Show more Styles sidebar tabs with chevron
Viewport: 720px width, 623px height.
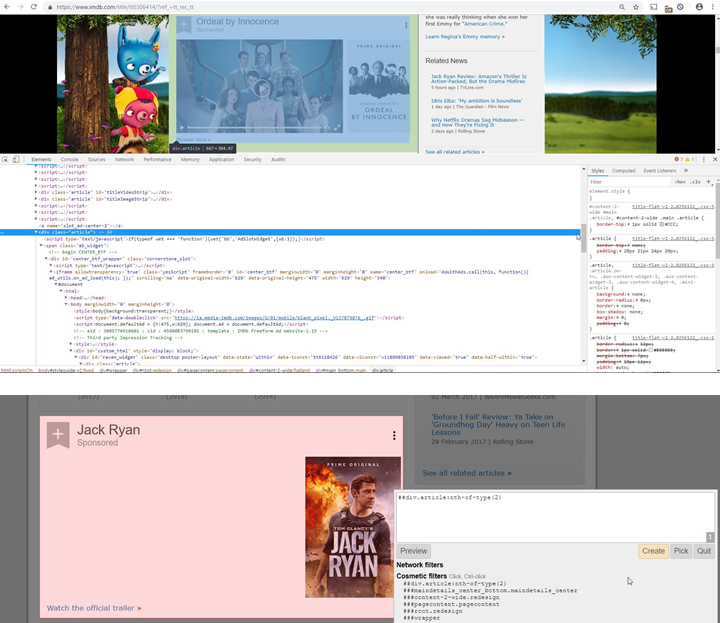tap(686, 170)
